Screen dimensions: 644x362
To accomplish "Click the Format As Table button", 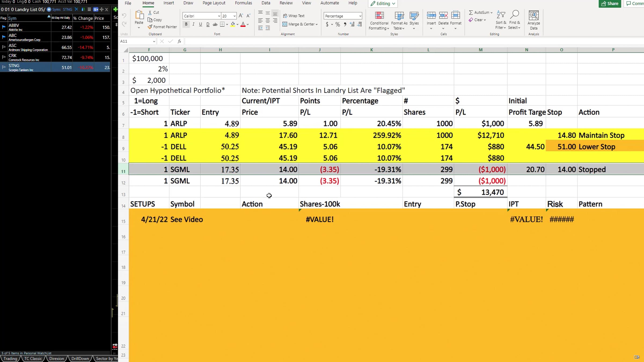I will pos(399,20).
